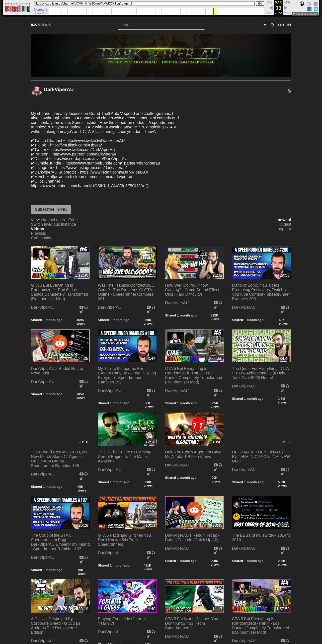Watch Rainbomizer Part 6 on YouTube icon
Screen dimensions: 322x644
coord(81,307)
